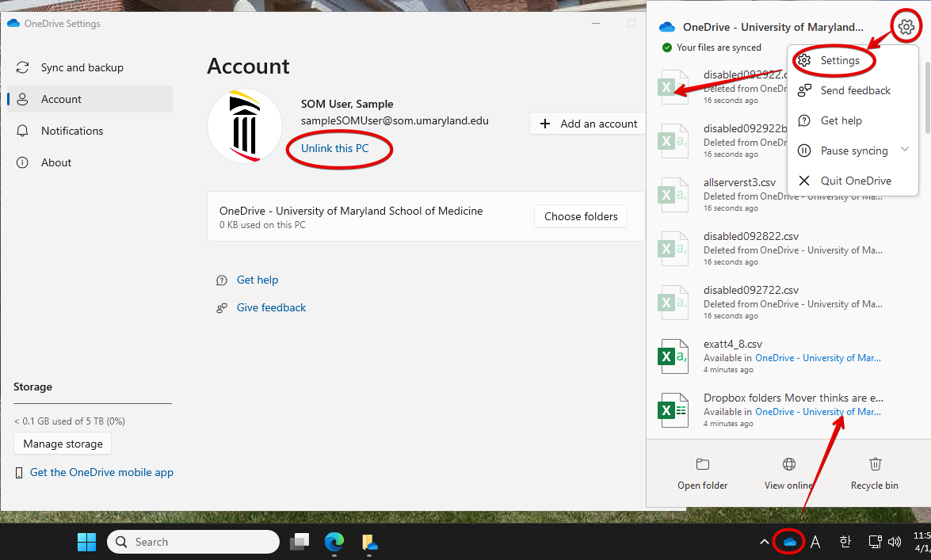Open Microsoft Edge from the taskbar
Viewport: 931px width, 560px height.
click(334, 542)
